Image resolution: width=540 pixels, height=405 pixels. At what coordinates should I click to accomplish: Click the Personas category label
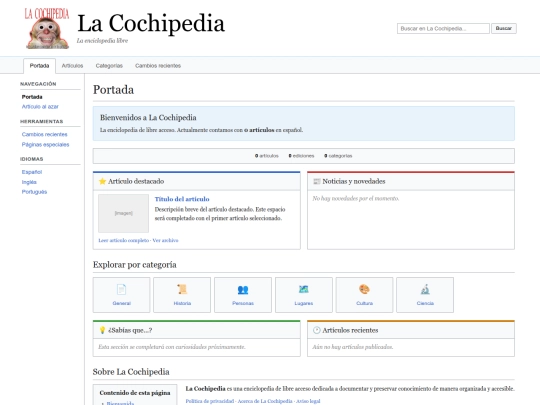pos(243,303)
